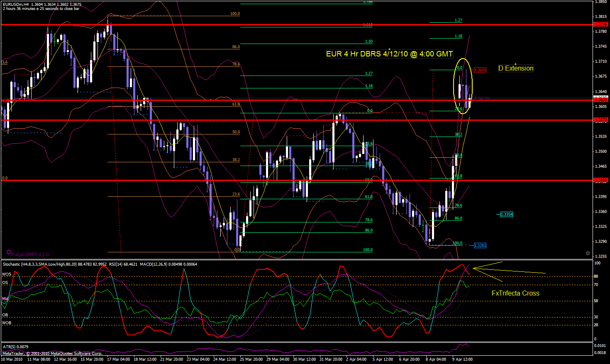Click the purple FxEpic star icon
Image resolution: width=610 pixels, height=364 pixels.
pyautogui.click(x=9, y=252)
